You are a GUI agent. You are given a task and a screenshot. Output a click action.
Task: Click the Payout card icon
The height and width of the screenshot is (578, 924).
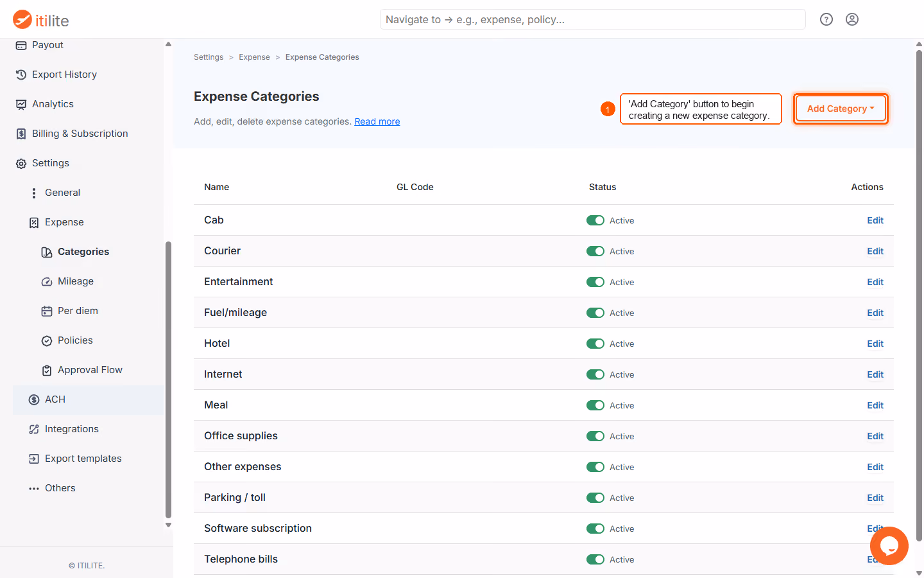pyautogui.click(x=21, y=45)
